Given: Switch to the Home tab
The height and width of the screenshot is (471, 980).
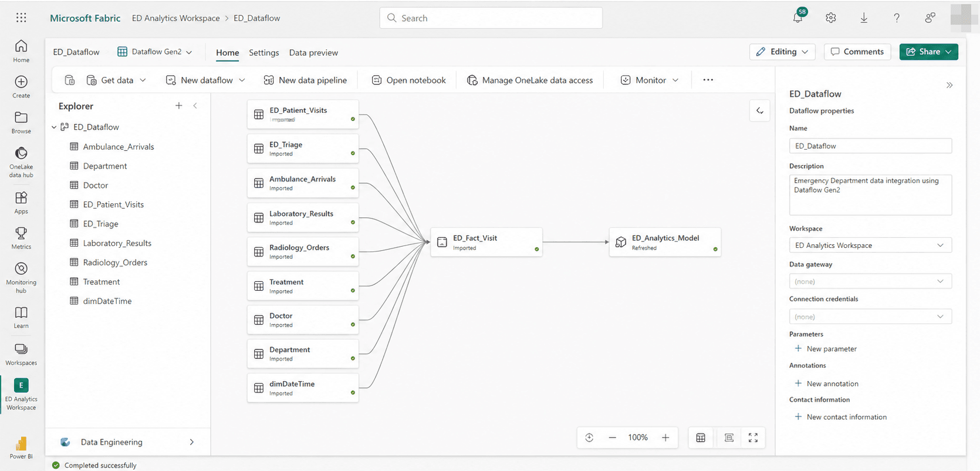Looking at the screenshot, I should [228, 53].
